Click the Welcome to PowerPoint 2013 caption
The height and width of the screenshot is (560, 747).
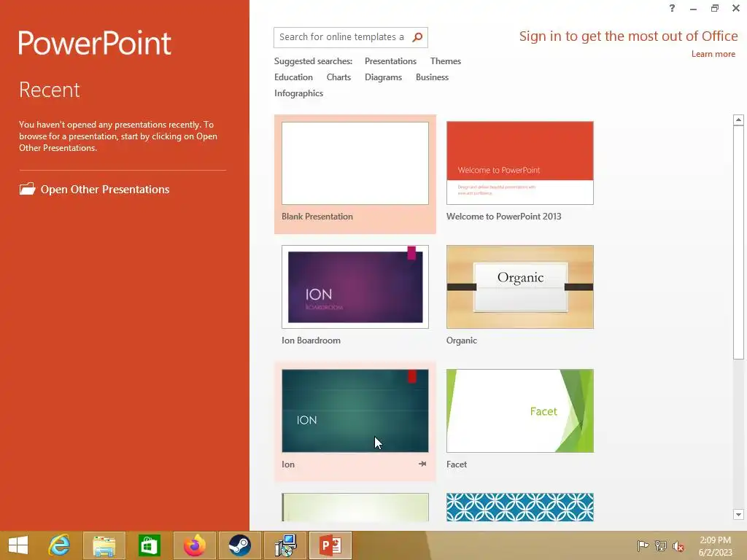click(503, 216)
